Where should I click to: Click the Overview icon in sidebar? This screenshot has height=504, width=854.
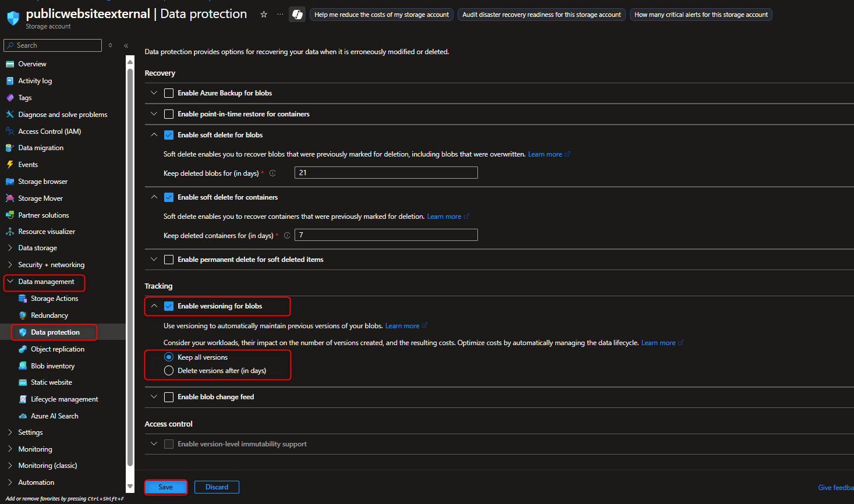10,64
